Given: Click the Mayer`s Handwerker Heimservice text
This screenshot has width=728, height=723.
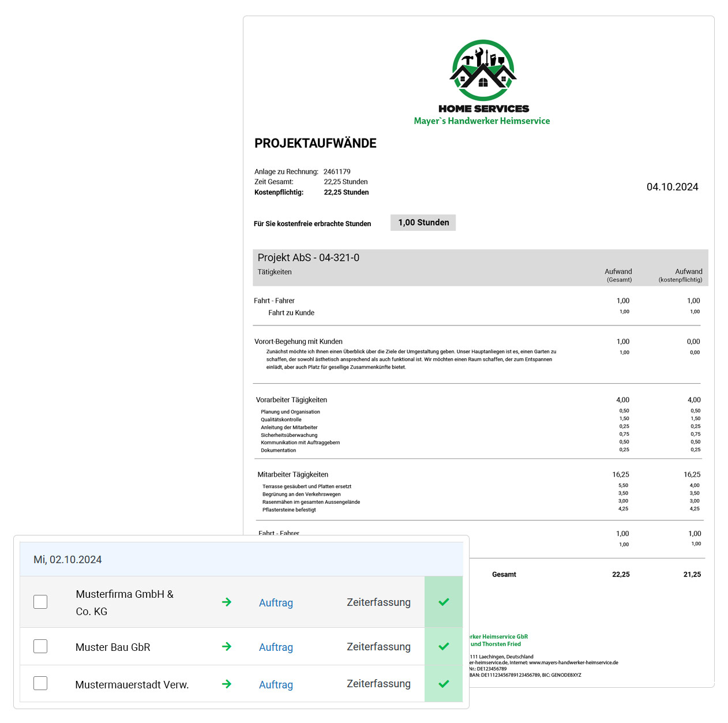Looking at the screenshot, I should pyautogui.click(x=482, y=121).
